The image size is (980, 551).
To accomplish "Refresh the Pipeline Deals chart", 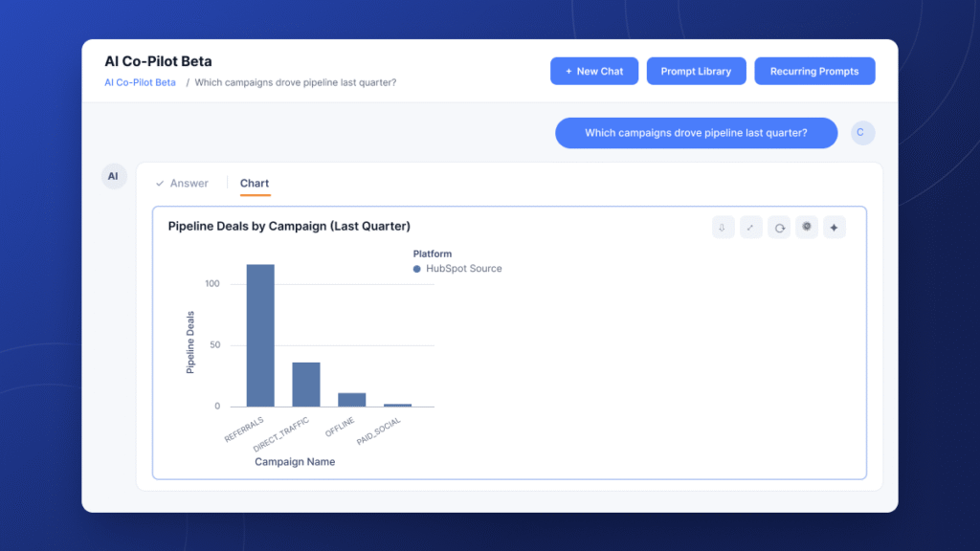I will click(779, 228).
